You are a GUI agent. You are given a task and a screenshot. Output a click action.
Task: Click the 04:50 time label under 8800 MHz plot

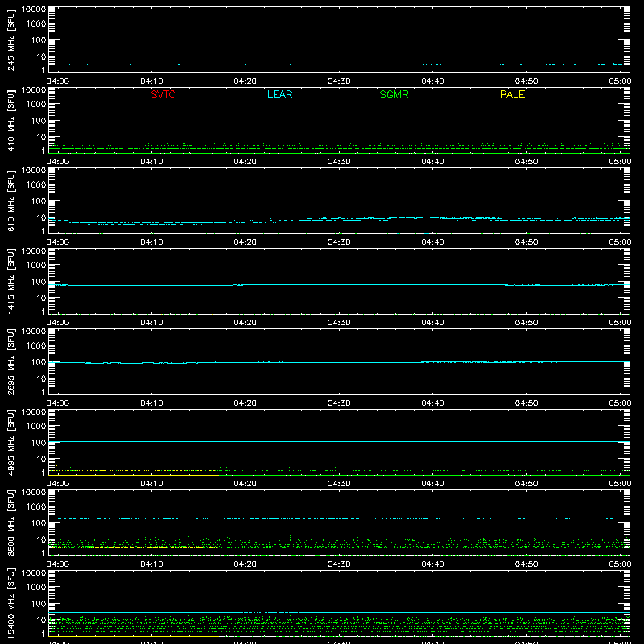click(x=526, y=564)
